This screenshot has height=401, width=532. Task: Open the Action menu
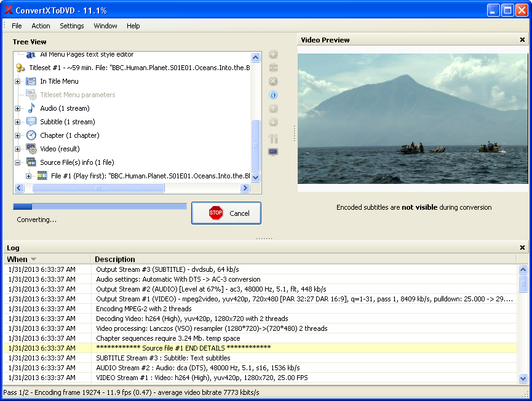coord(41,26)
